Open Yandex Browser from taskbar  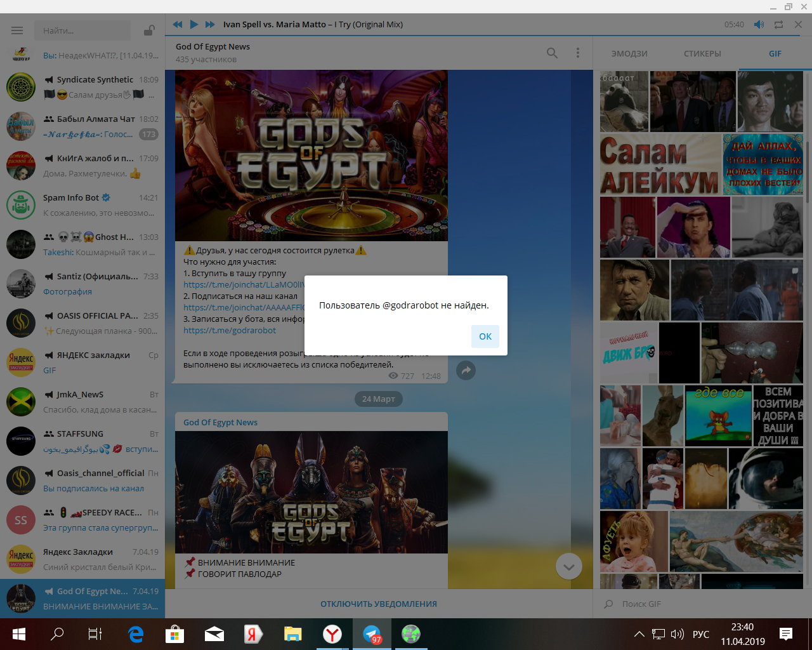(x=332, y=634)
